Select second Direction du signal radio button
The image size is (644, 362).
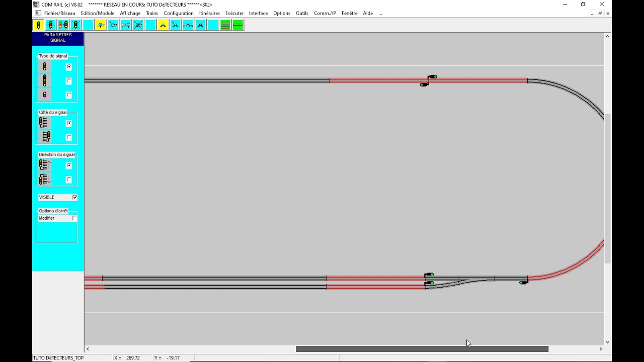69,179
